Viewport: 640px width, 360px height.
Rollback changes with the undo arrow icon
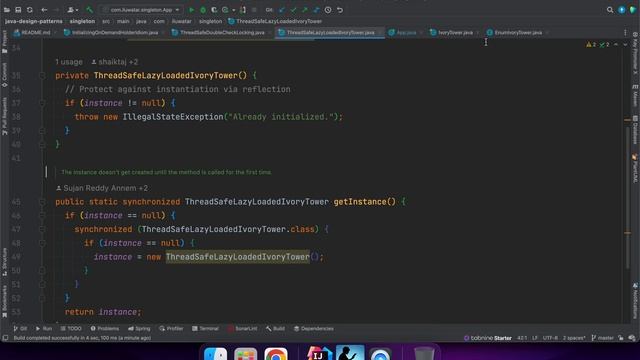point(340,10)
